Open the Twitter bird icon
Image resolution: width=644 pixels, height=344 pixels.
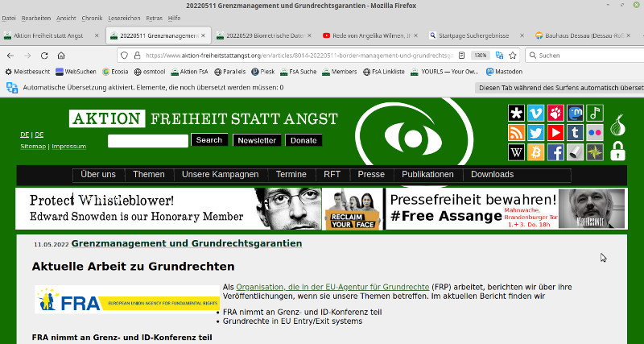[x=535, y=132]
